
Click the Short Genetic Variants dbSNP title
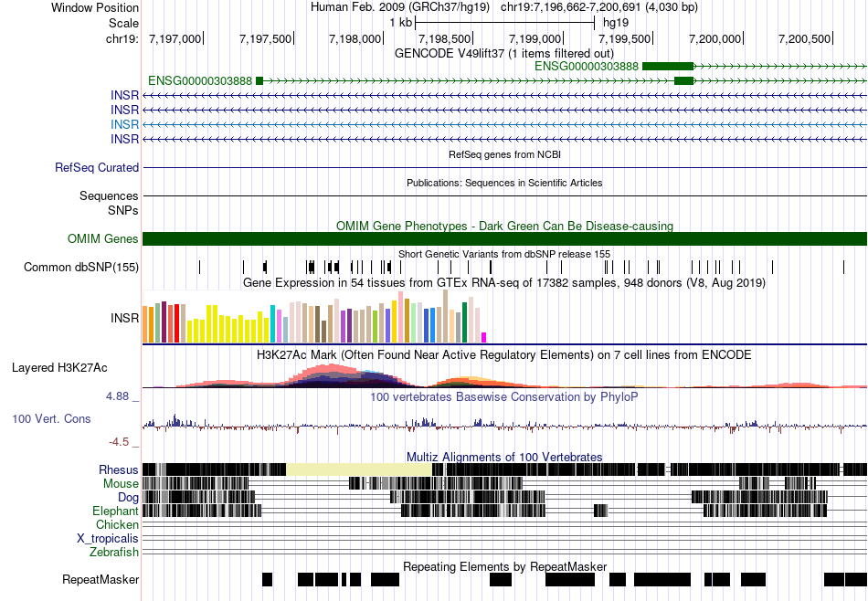504,254
